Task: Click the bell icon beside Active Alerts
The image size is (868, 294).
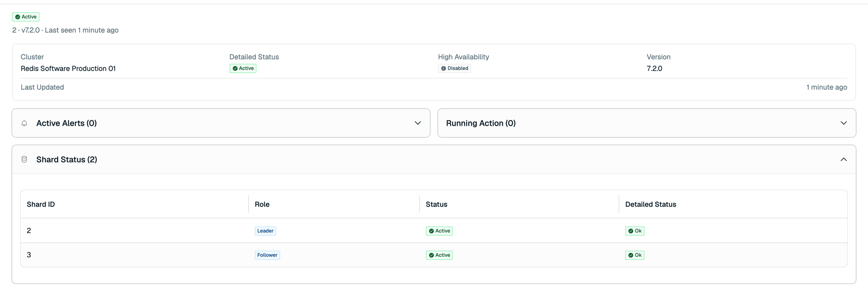Action: 24,123
